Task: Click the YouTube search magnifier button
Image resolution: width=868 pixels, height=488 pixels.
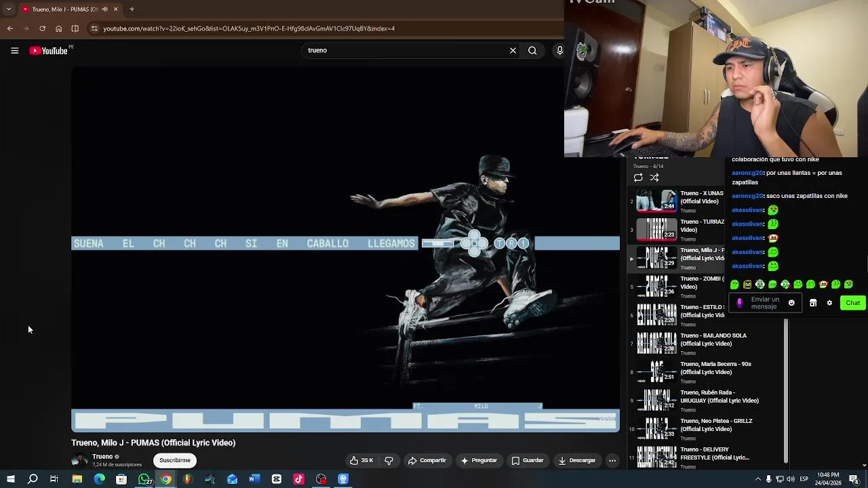Action: 532,50
